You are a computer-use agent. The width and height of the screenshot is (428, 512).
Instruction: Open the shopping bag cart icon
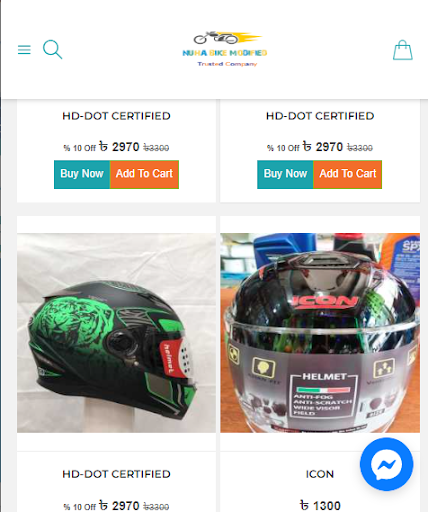403,50
